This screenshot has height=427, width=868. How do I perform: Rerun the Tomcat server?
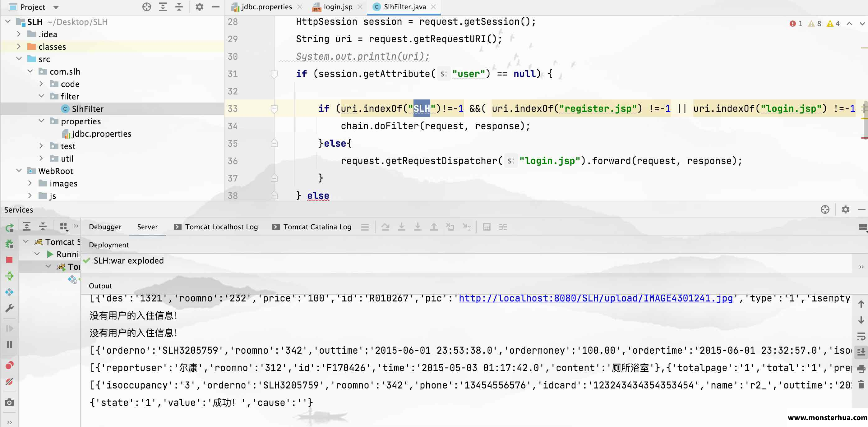point(9,228)
